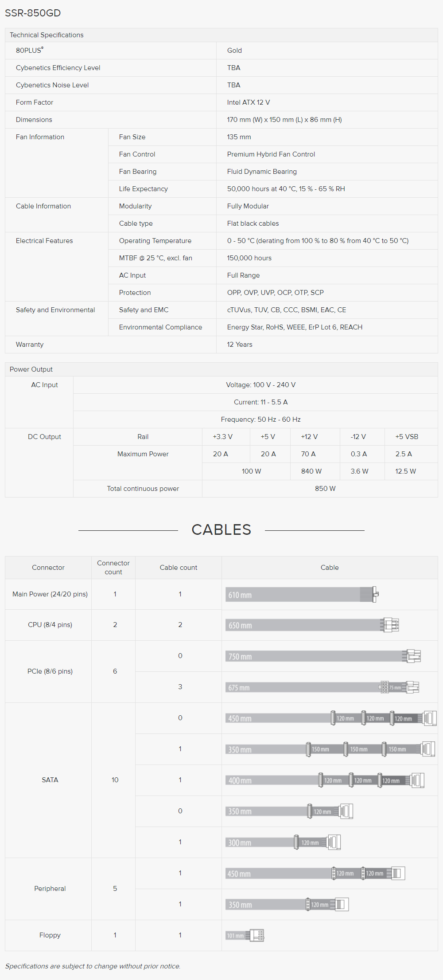443x980 pixels.
Task: Click the Fully Modular value cell
Action: click(327, 206)
